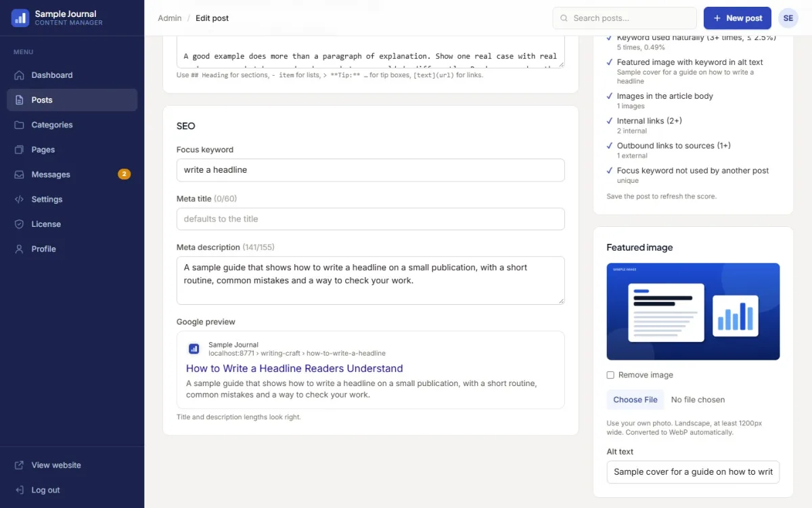Click the Profile person icon
This screenshot has width=812, height=508.
19,249
